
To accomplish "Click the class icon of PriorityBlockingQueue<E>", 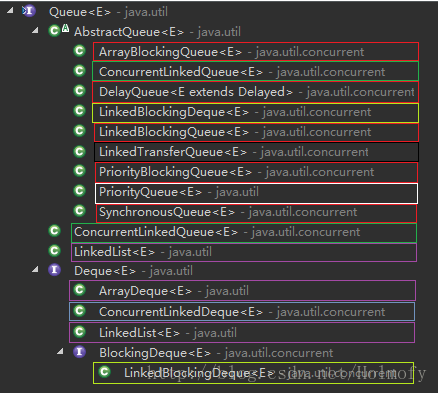I will pyautogui.click(x=79, y=171).
